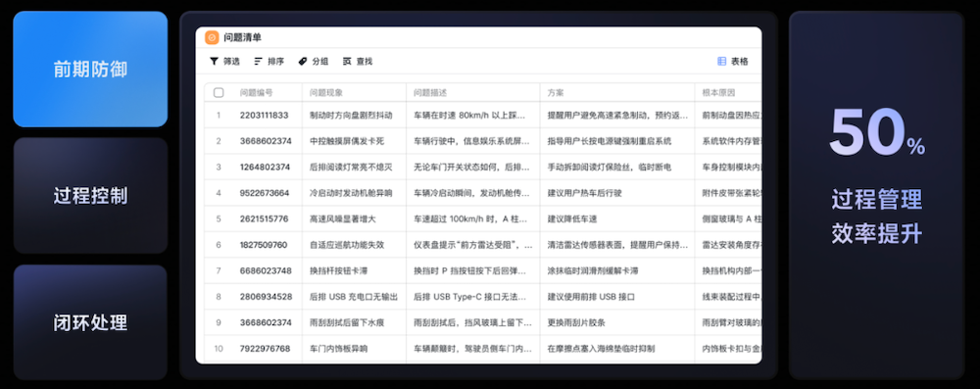Open the 分组 grouping option
The width and height of the screenshot is (980, 389).
pyautogui.click(x=320, y=62)
